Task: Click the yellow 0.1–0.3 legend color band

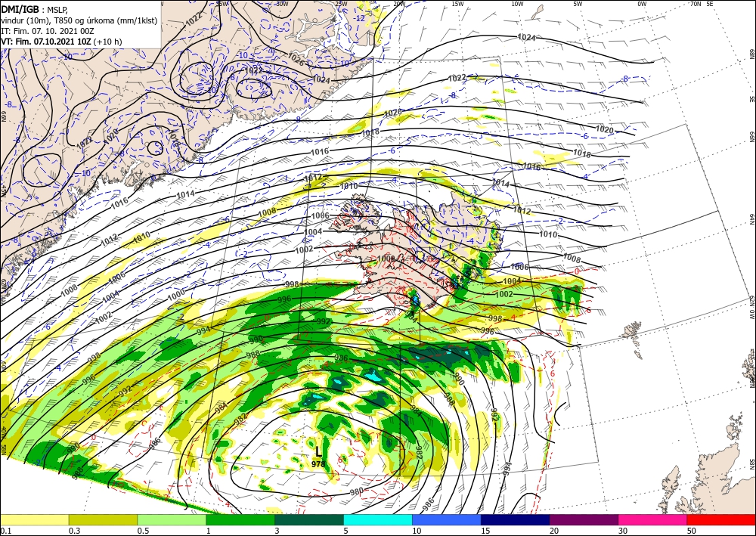Action: pyautogui.click(x=34, y=519)
